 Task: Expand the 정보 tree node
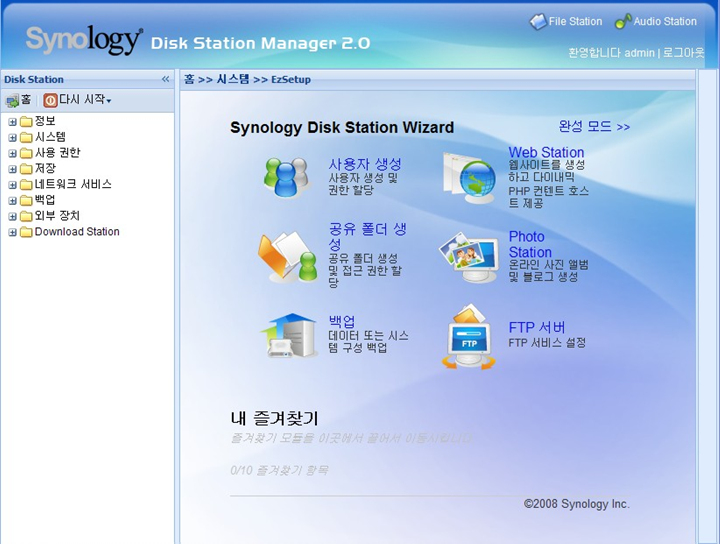12,122
